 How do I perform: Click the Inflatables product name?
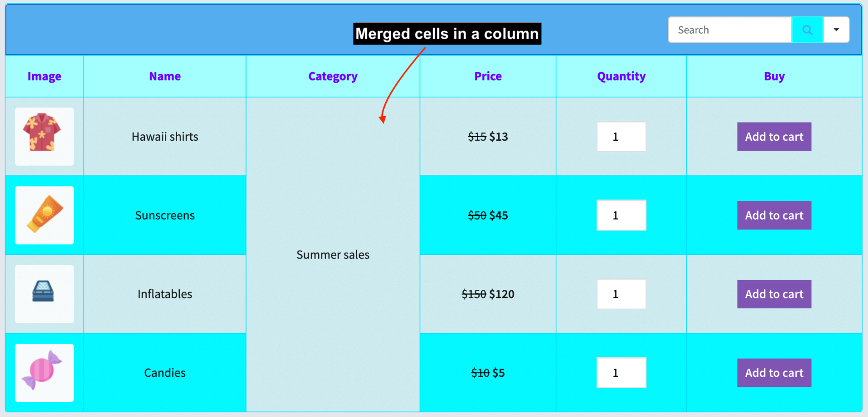165,294
